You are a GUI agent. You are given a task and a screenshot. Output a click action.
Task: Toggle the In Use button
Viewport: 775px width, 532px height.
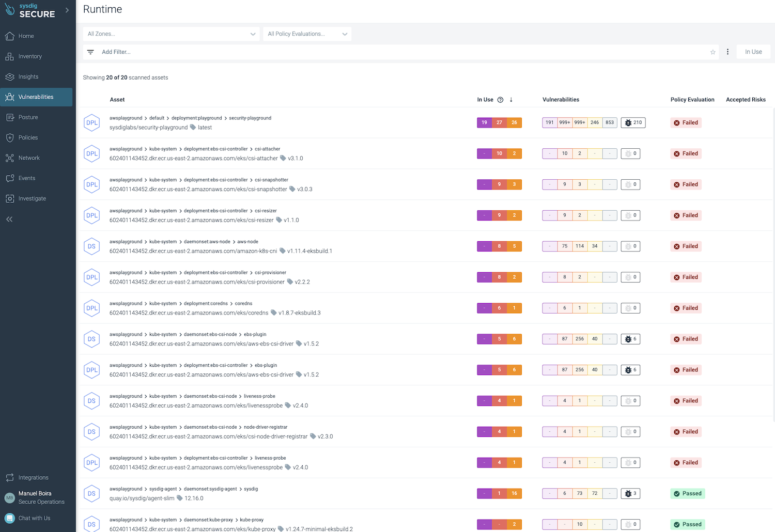point(753,52)
